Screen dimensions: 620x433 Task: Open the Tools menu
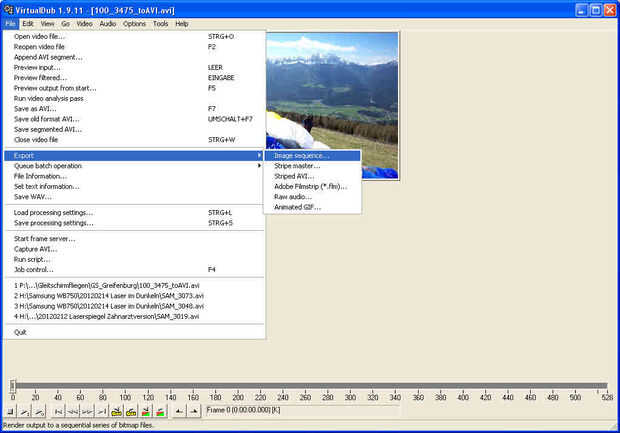coord(161,24)
